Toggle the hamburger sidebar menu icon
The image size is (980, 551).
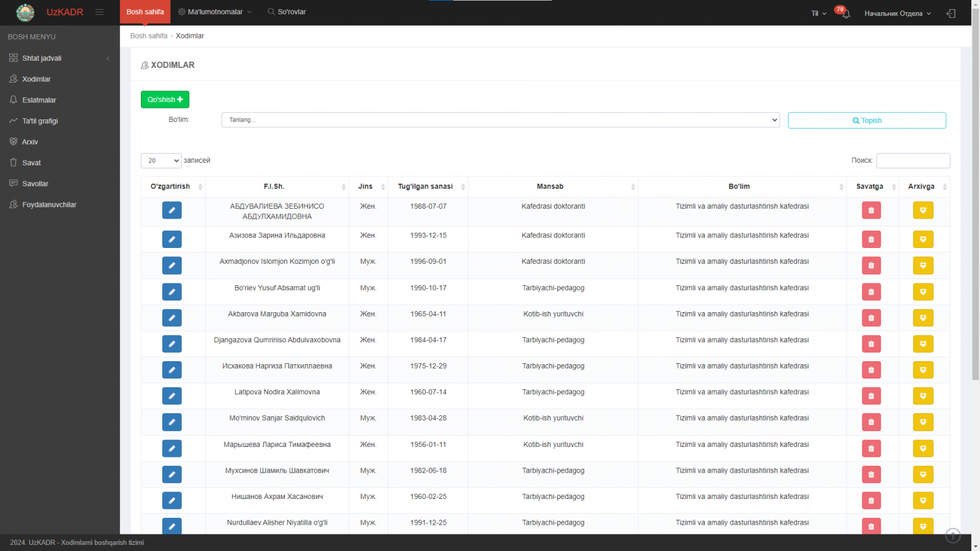[x=99, y=12]
